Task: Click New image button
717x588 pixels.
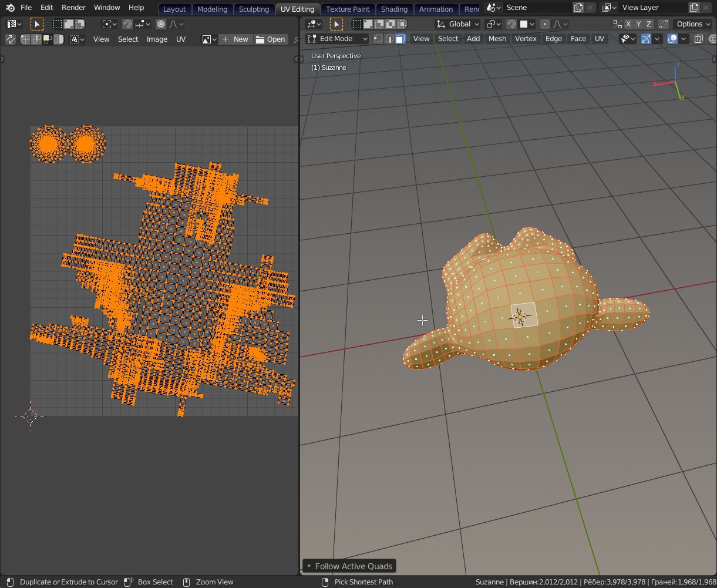Action: click(x=235, y=39)
